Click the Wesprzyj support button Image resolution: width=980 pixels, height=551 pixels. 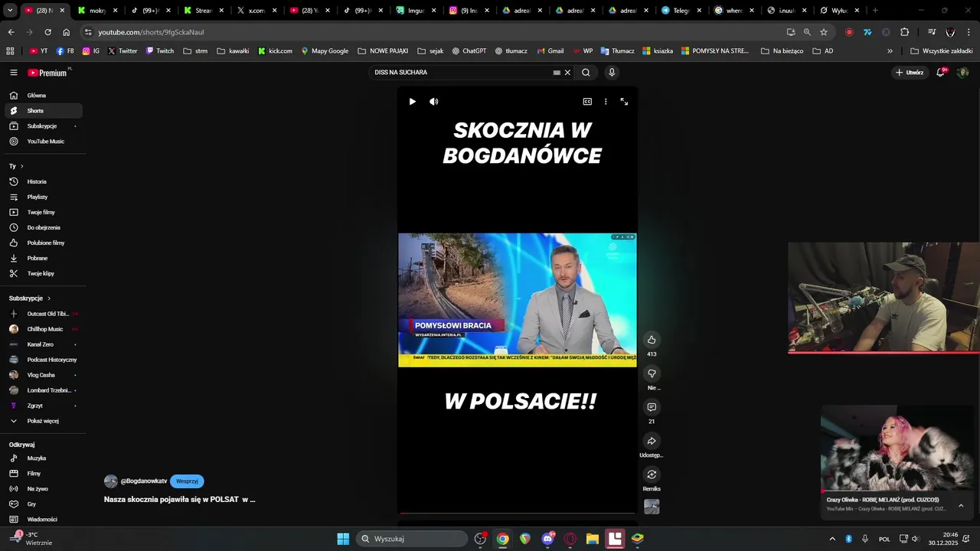(x=187, y=481)
